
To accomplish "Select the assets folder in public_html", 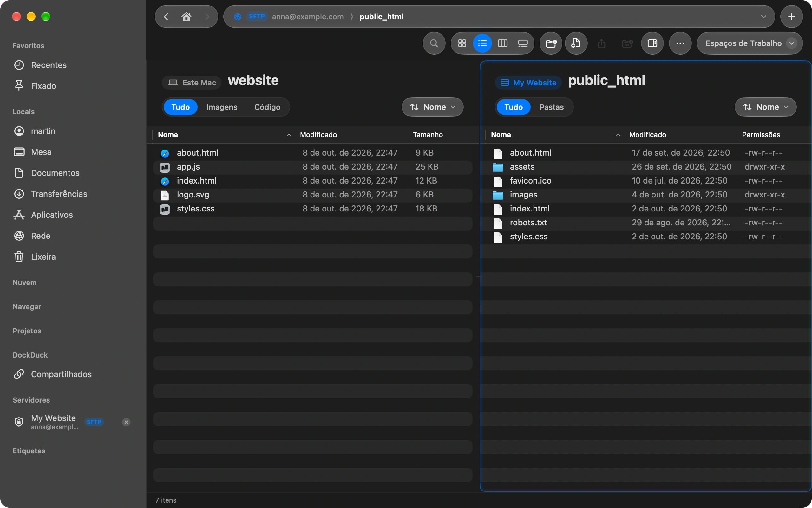I will tap(645, 167).
